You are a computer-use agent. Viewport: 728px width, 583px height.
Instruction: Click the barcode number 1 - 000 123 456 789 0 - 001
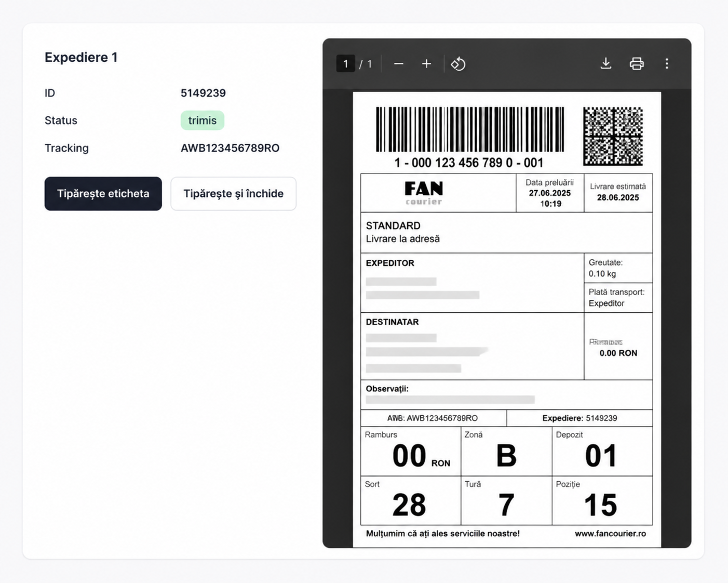(469, 163)
